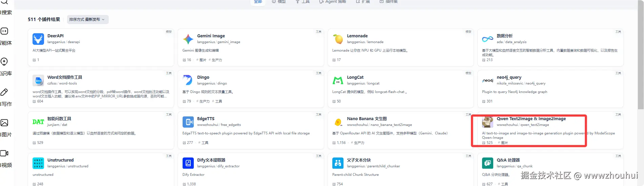
Task: Click 'nikola_milosevic / neo4j_query' path text
Action: (521, 83)
